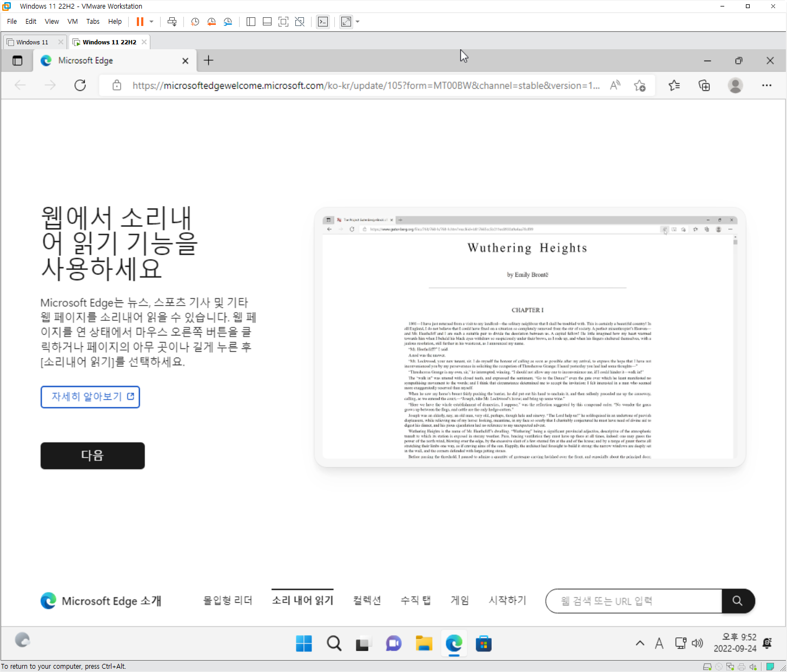787x672 pixels.
Task: Open the snapshot manager wrench icon
Action: coord(228,22)
